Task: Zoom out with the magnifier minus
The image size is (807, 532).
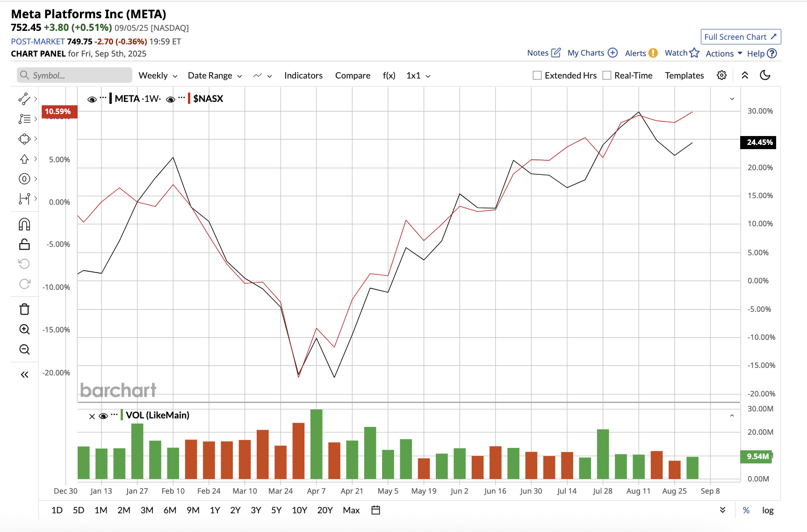Action: click(x=24, y=349)
